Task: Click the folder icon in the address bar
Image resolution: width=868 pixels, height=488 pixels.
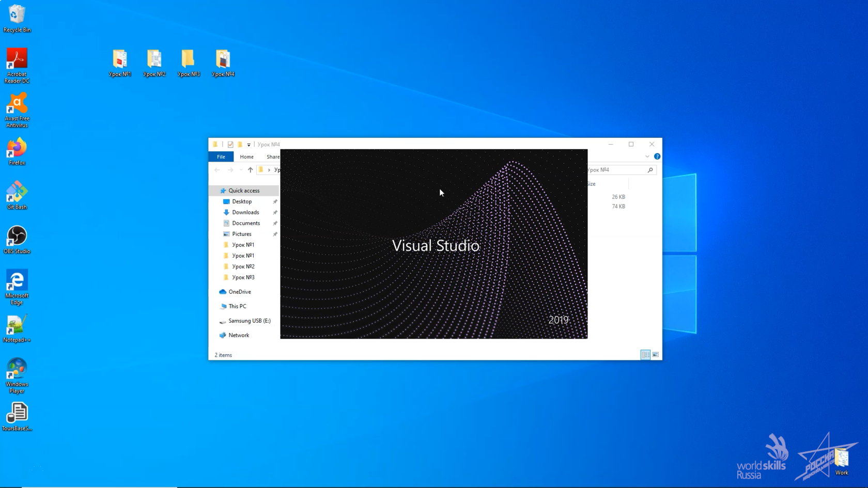Action: pos(261,170)
